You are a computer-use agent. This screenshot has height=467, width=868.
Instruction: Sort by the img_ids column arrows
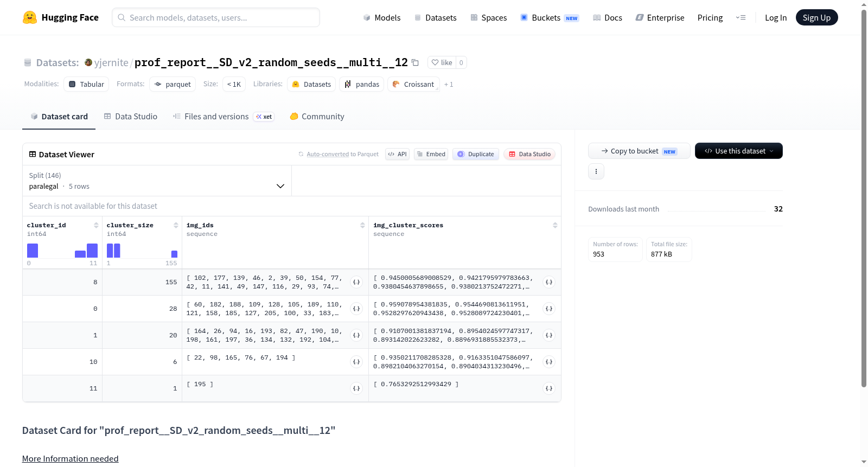[362, 225]
